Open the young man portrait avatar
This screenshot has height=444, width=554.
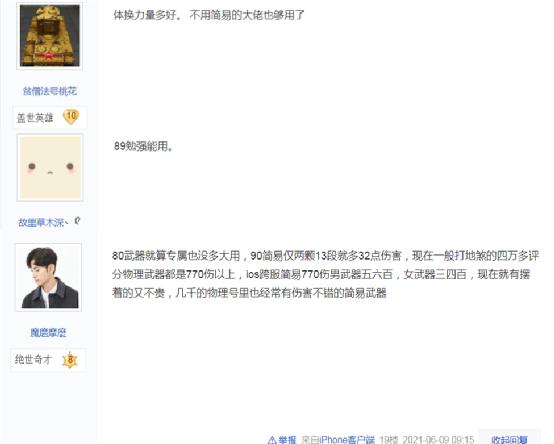tap(48, 278)
